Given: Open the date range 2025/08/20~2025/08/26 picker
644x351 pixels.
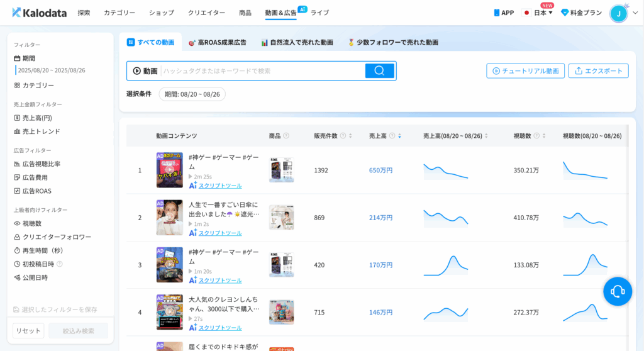Looking at the screenshot, I should [52, 70].
